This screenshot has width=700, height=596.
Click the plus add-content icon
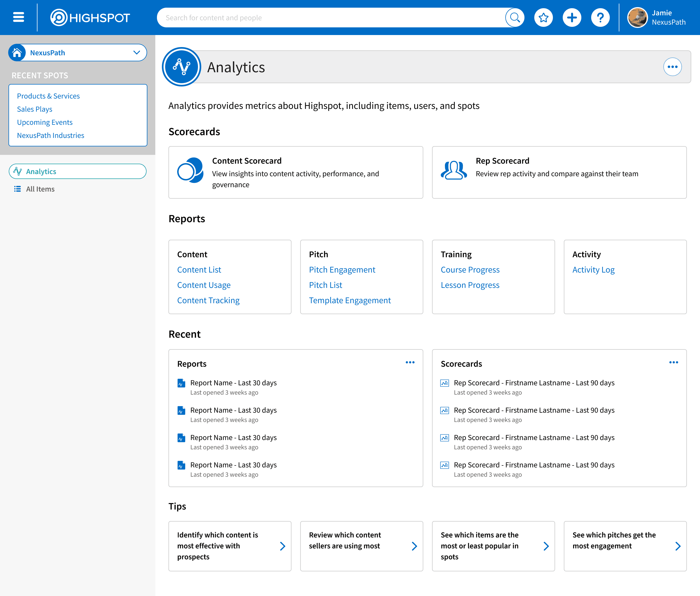pyautogui.click(x=572, y=18)
